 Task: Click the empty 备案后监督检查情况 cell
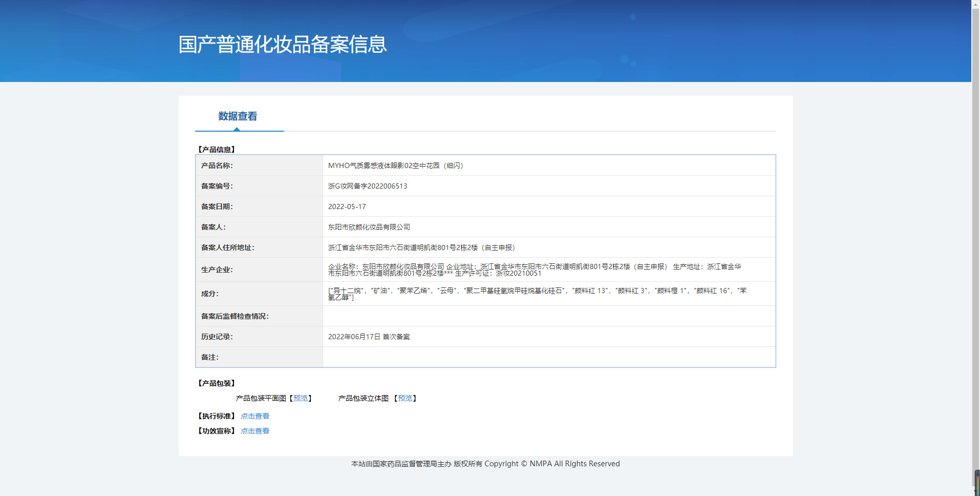click(549, 316)
